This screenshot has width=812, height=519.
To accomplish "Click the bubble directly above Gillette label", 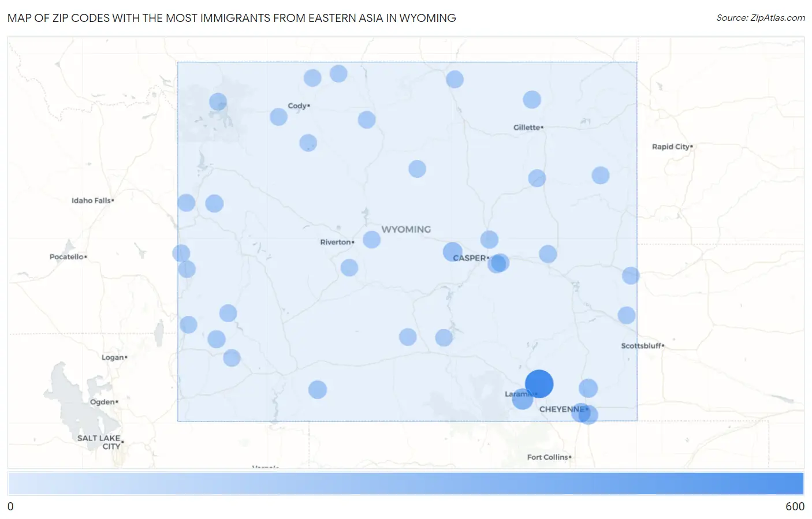I will point(532,99).
